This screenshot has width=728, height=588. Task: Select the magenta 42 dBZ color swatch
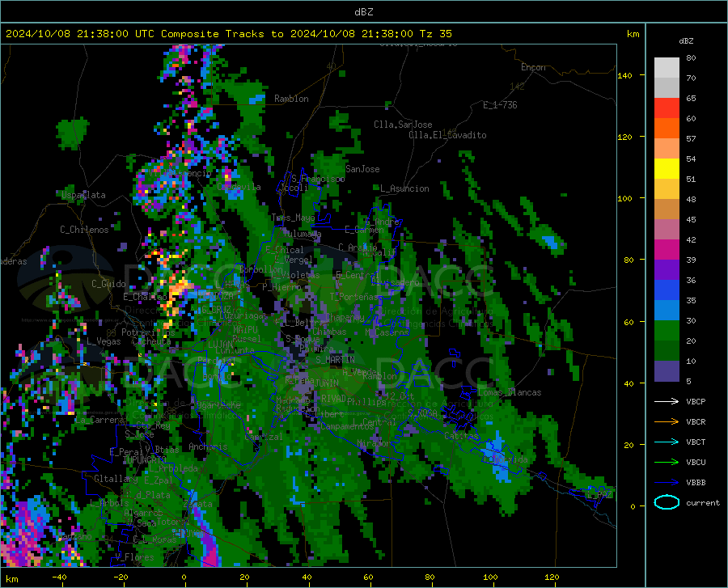[667, 250]
